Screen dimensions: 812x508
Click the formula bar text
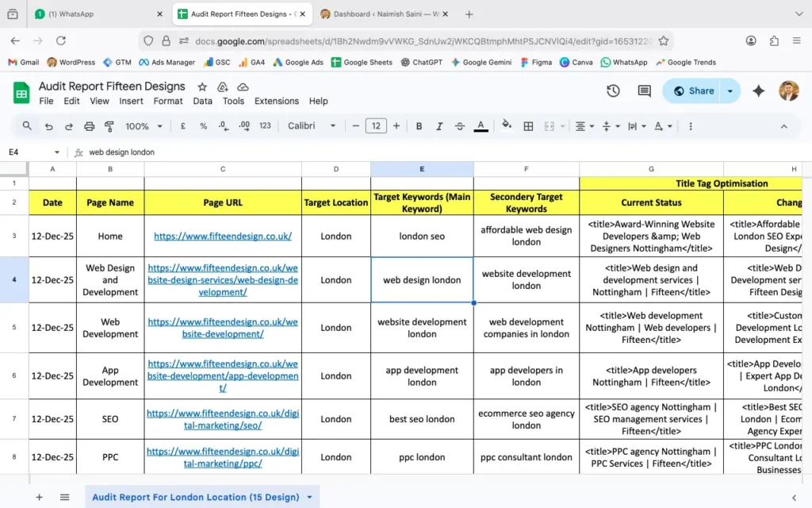pos(121,152)
